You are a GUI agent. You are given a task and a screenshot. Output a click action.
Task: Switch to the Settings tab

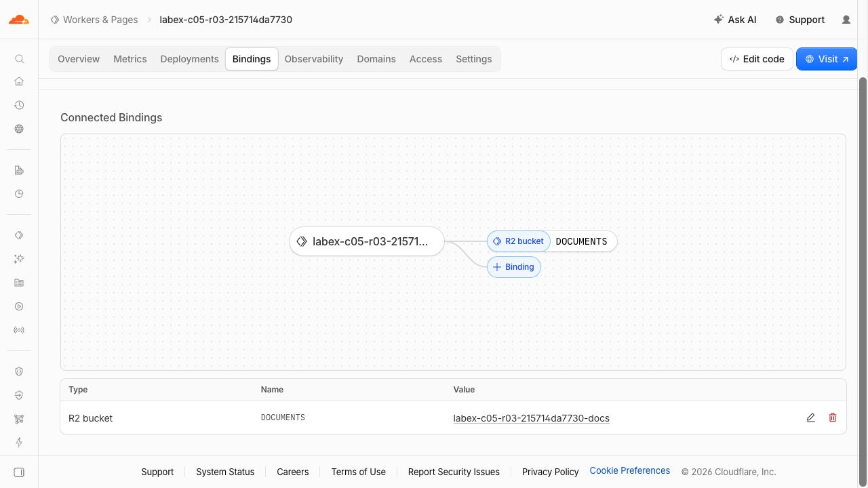click(x=474, y=59)
